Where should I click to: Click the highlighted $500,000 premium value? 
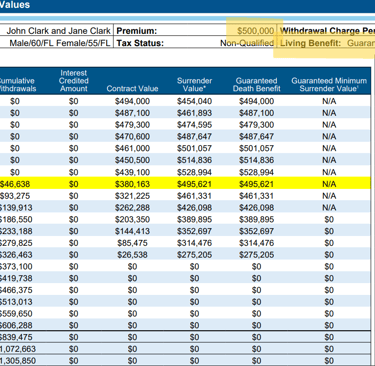pos(255,31)
